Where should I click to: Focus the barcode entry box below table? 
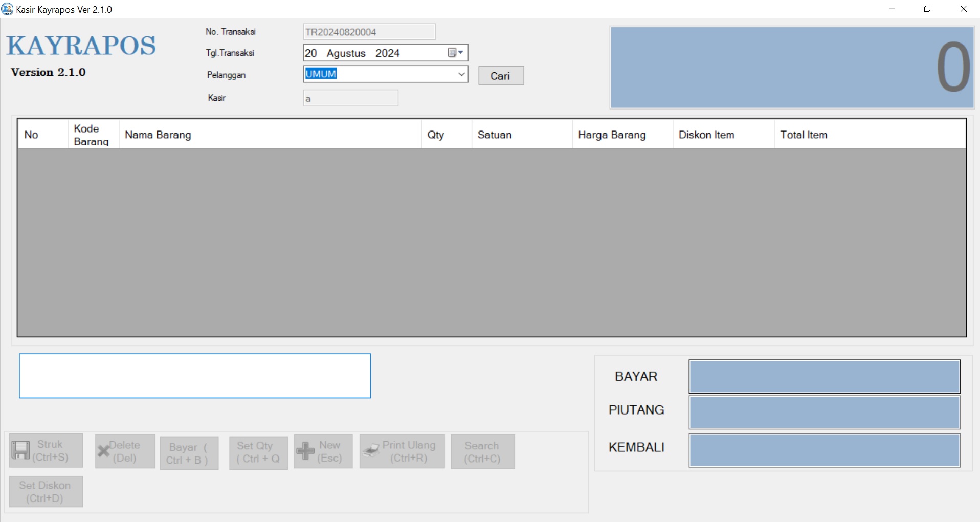coord(195,376)
